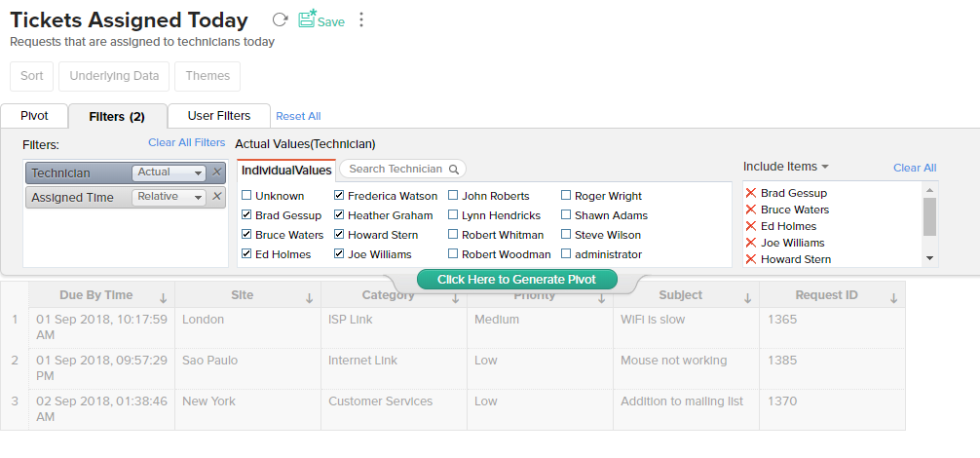Screen dimensions: 980x458
Task: Expand the Include Items dropdown
Action: (x=785, y=167)
